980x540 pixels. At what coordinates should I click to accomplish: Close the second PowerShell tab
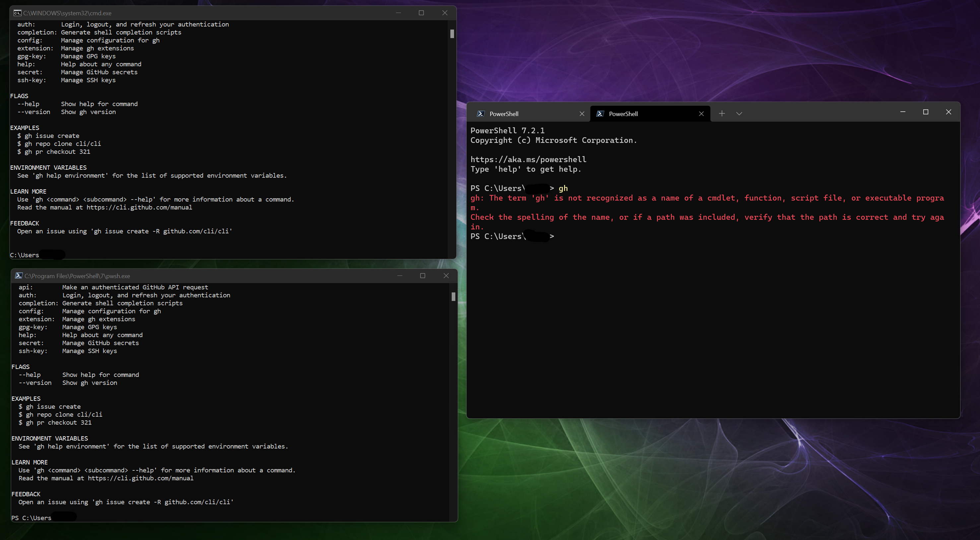click(701, 113)
